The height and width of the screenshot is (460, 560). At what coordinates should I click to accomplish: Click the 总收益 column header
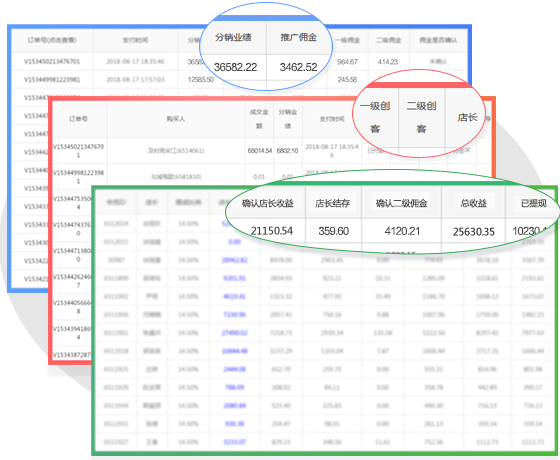coord(474,203)
